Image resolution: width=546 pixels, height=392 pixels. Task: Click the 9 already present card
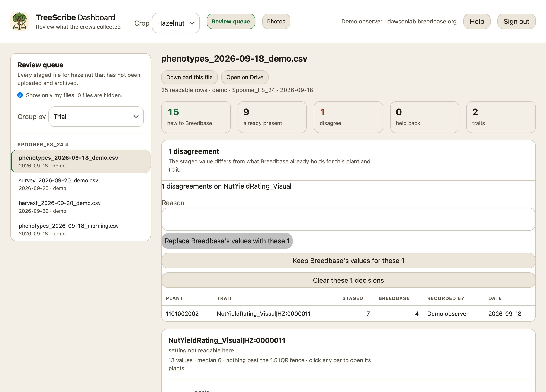(x=272, y=117)
